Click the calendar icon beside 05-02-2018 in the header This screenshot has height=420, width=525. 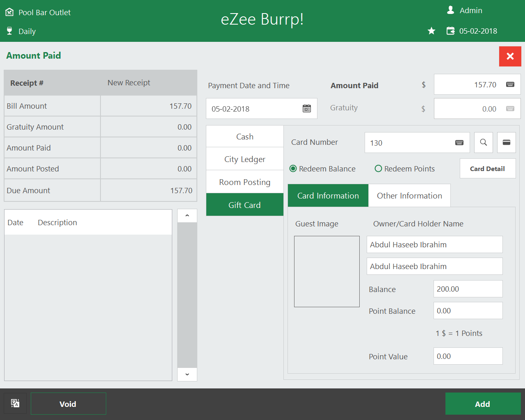point(450,31)
